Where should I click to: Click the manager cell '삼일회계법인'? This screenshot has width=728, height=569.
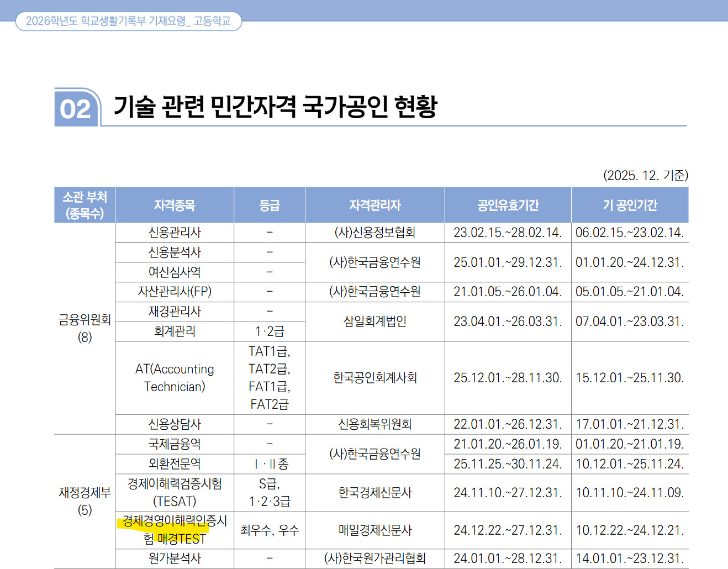[375, 322]
